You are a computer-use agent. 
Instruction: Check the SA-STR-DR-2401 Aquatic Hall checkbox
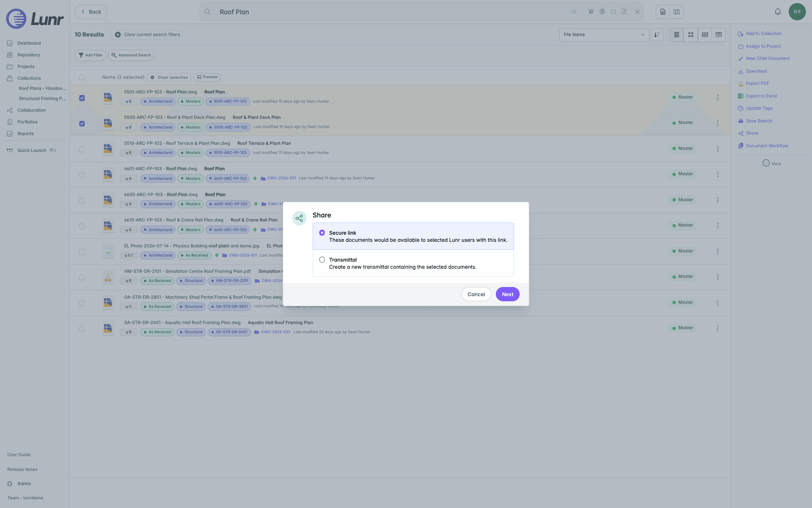tap(82, 329)
